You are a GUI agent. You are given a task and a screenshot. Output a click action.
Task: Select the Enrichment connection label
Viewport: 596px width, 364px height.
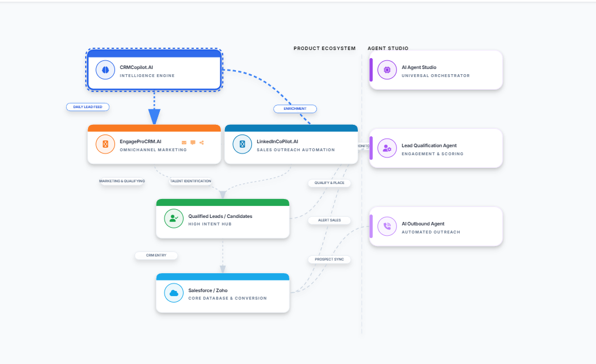[295, 108]
